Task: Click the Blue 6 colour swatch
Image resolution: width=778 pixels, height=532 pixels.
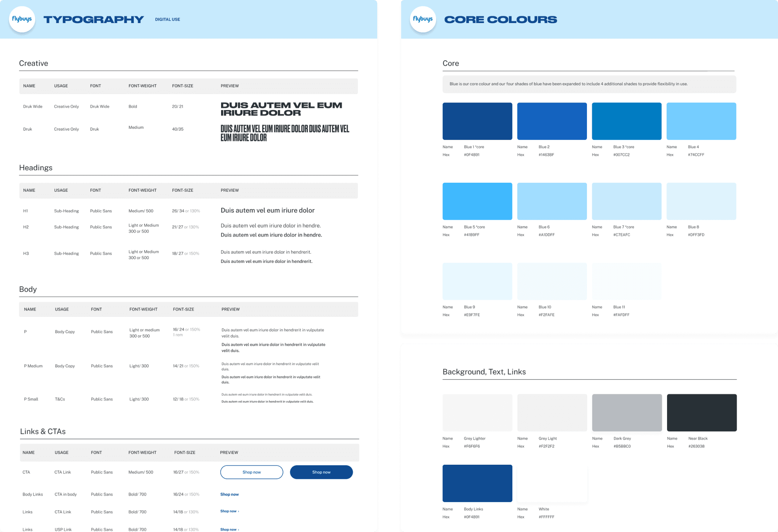Action: click(552, 201)
